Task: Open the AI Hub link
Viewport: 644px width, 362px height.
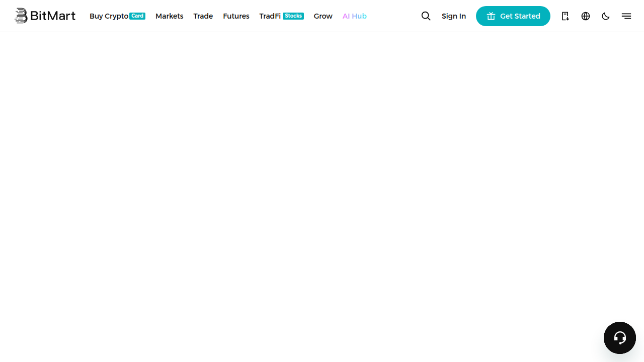Action: click(x=355, y=16)
